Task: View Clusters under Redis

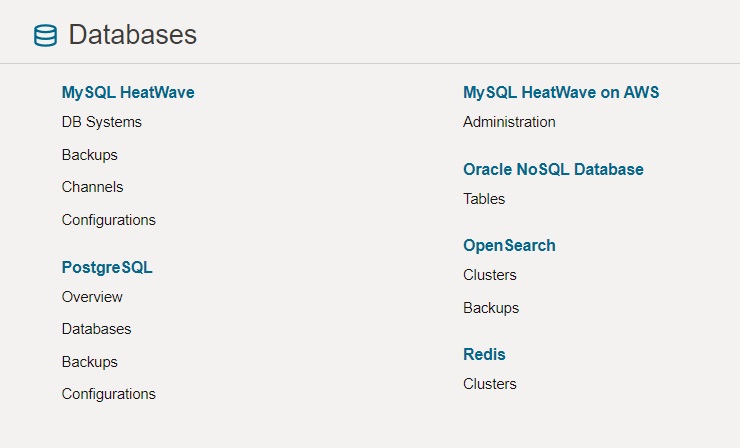Action: coord(490,384)
